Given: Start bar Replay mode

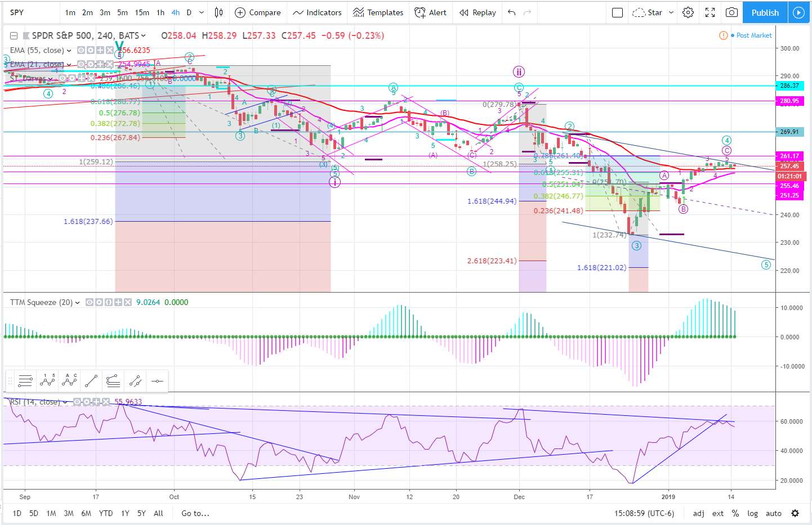Looking at the screenshot, I should click(478, 12).
